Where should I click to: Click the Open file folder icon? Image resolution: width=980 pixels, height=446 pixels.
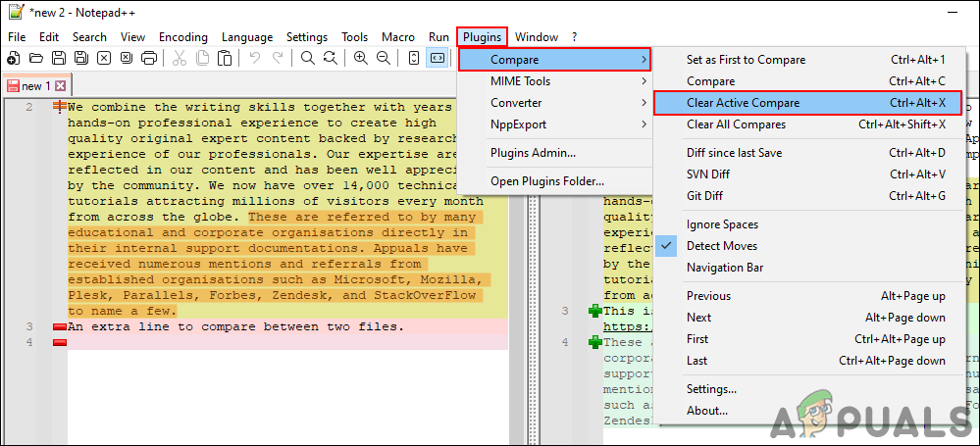click(35, 59)
